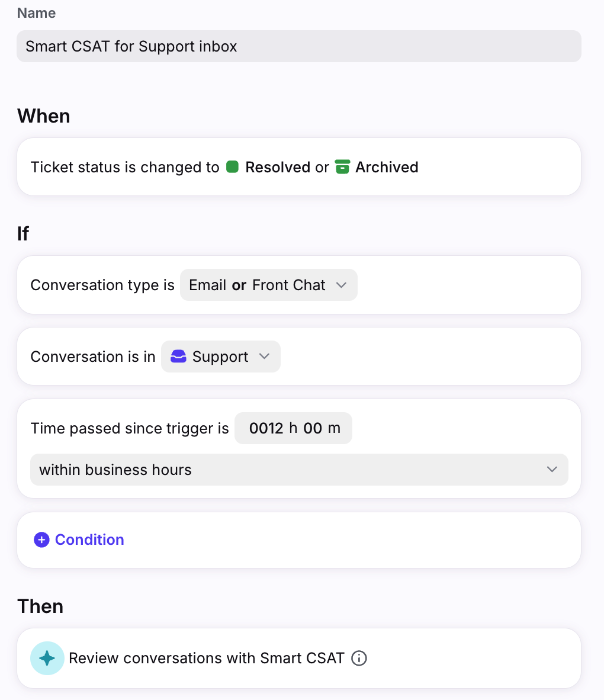This screenshot has width=604, height=700.
Task: Click the Smart CSAT sparkle icon
Action: 47,658
